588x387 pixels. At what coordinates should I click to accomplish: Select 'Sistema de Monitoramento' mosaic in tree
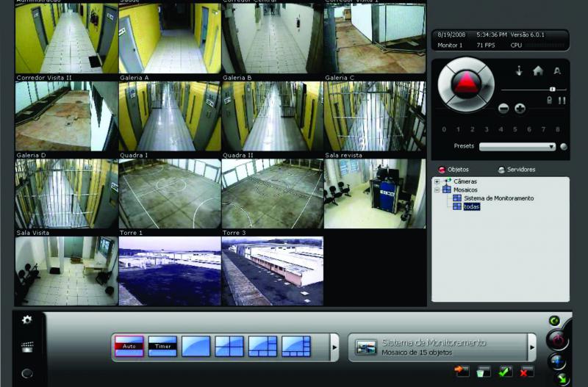499,198
